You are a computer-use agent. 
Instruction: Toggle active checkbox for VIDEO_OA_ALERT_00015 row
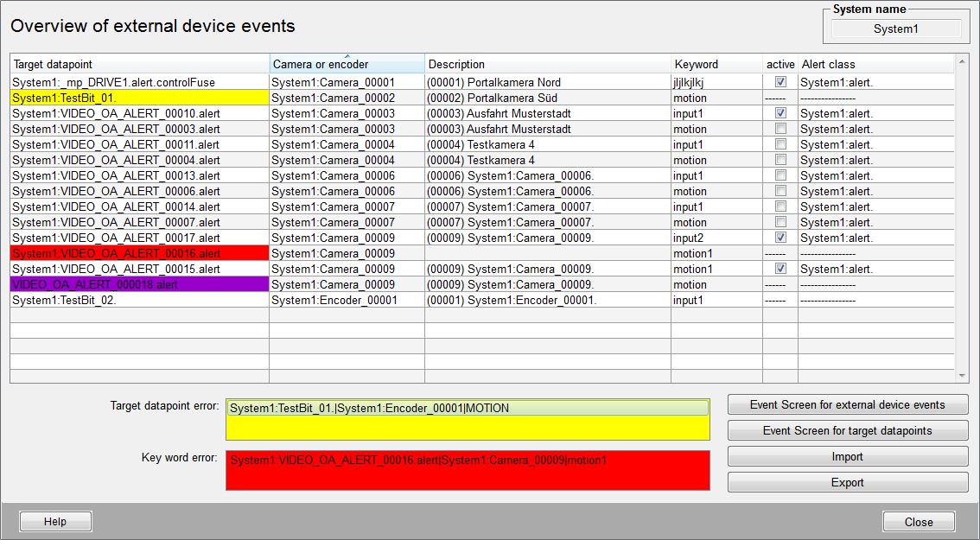pos(780,269)
